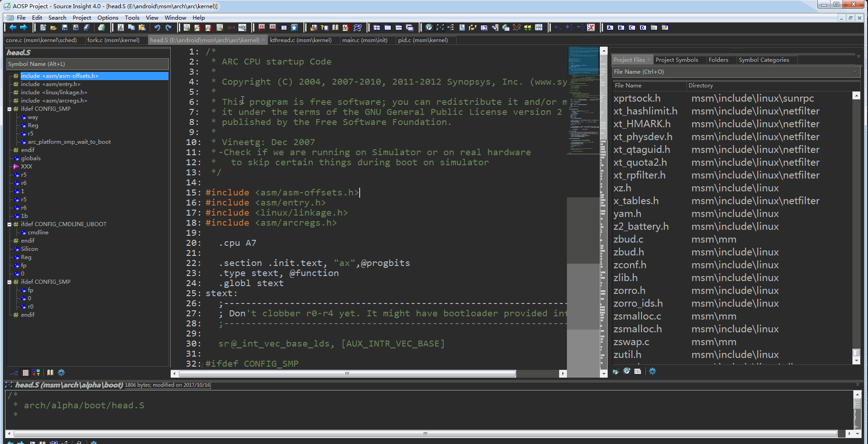
Task: Click the layout D toolbar icon
Action: 643,27
